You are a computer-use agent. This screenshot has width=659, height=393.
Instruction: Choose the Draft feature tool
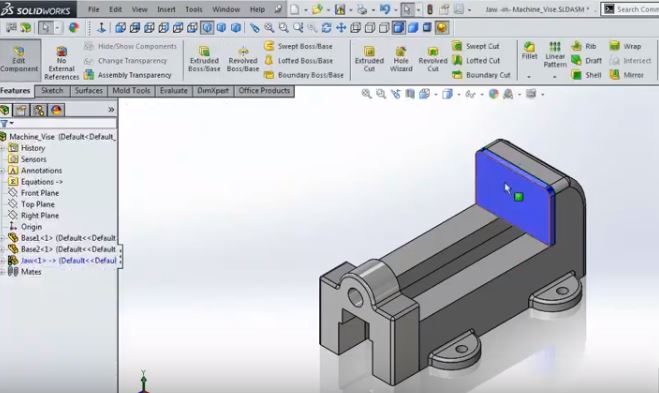pyautogui.click(x=586, y=61)
